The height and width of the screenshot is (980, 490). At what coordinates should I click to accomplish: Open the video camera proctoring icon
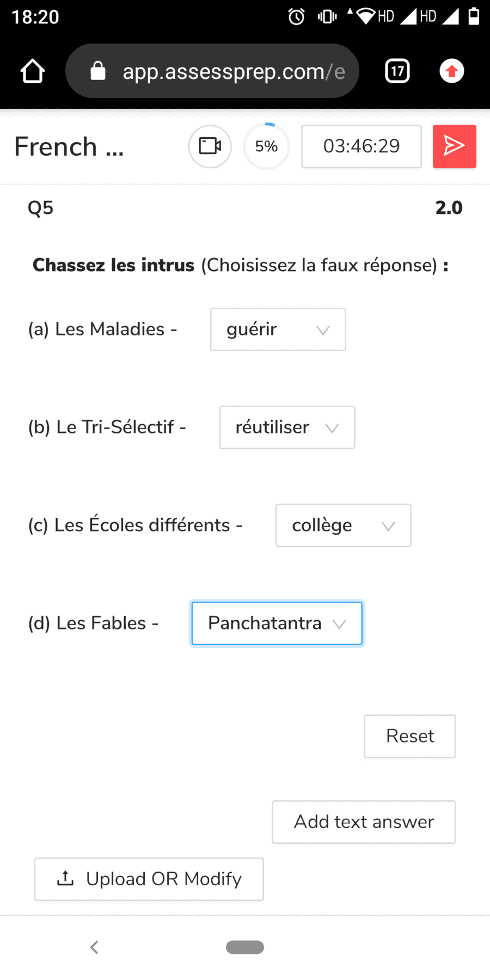coord(210,146)
